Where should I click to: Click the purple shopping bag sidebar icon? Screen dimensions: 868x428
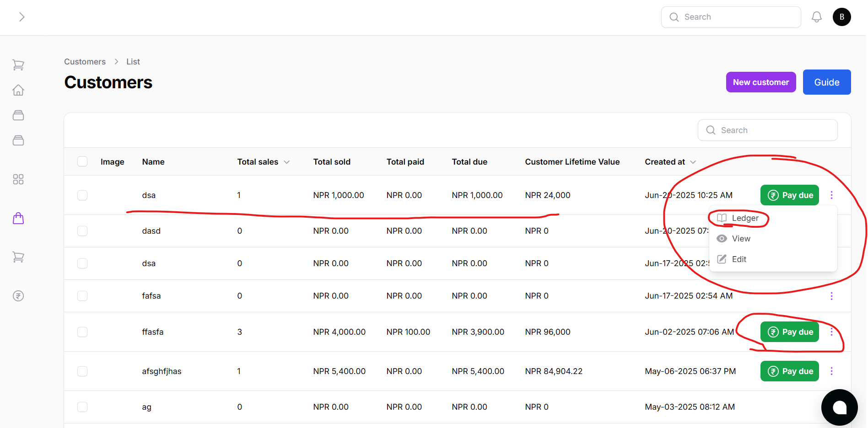coord(18,219)
